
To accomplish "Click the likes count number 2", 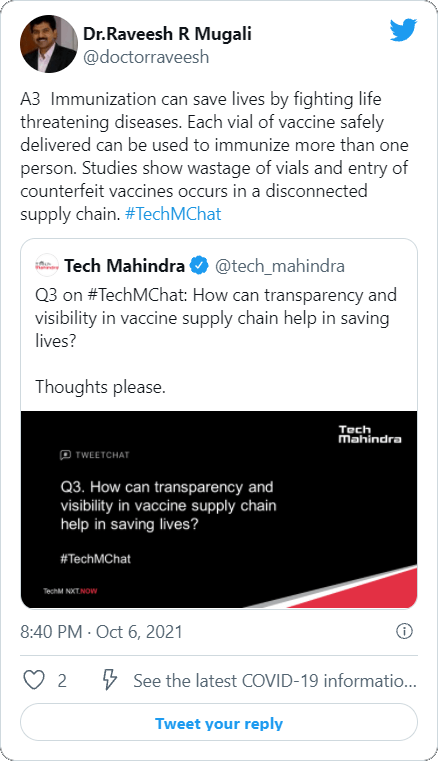I will (62, 681).
